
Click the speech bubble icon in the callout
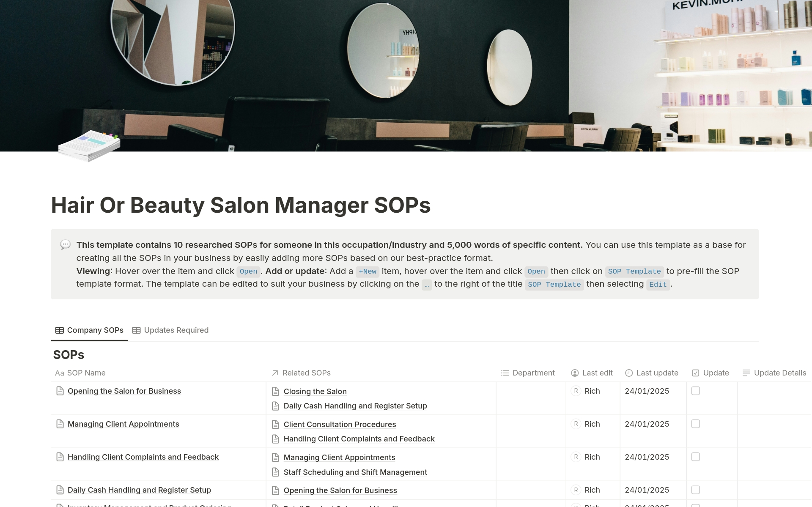(66, 245)
